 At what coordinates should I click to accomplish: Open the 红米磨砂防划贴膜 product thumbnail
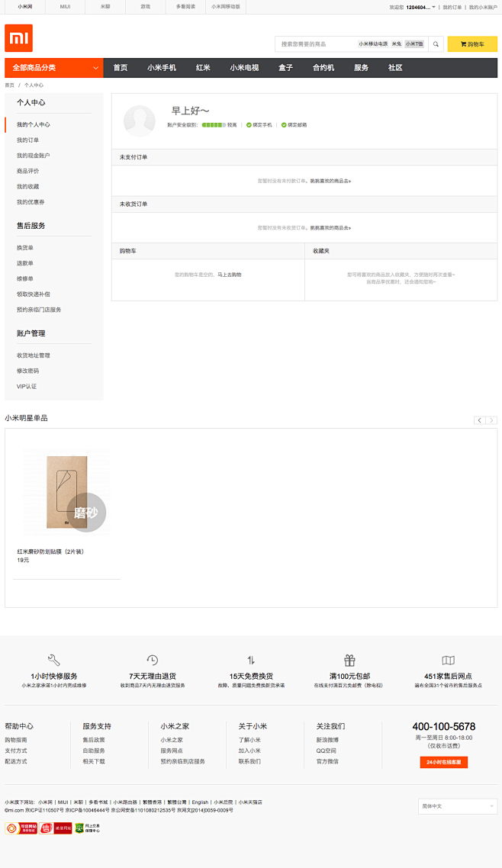pyautogui.click(x=66, y=491)
